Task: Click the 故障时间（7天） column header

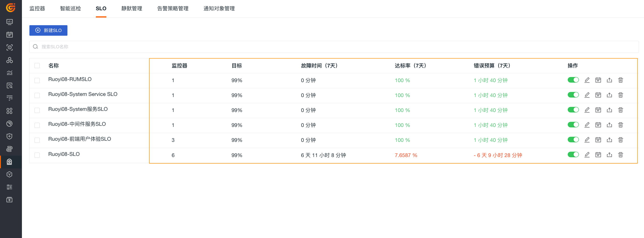Action: pos(319,66)
